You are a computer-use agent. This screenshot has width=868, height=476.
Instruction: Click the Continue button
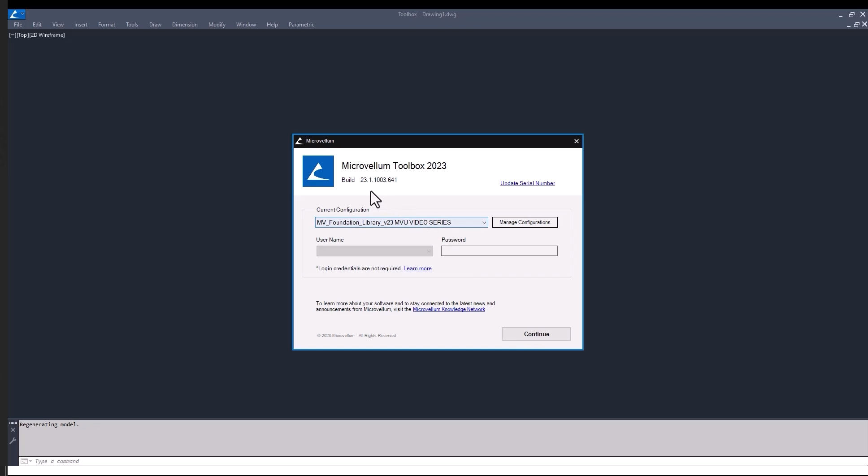(x=536, y=334)
